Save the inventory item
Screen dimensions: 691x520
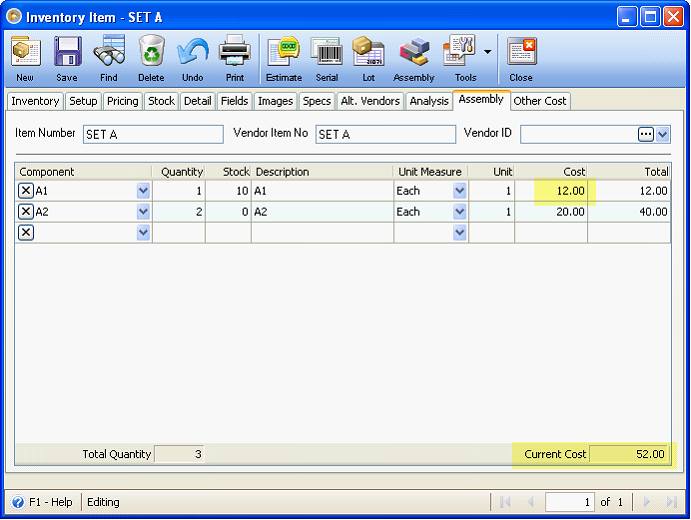67,52
